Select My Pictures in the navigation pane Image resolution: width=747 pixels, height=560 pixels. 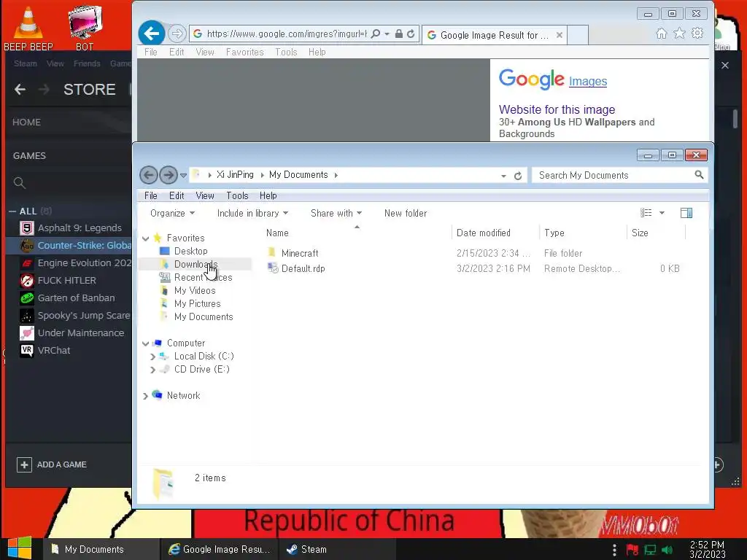tap(197, 304)
